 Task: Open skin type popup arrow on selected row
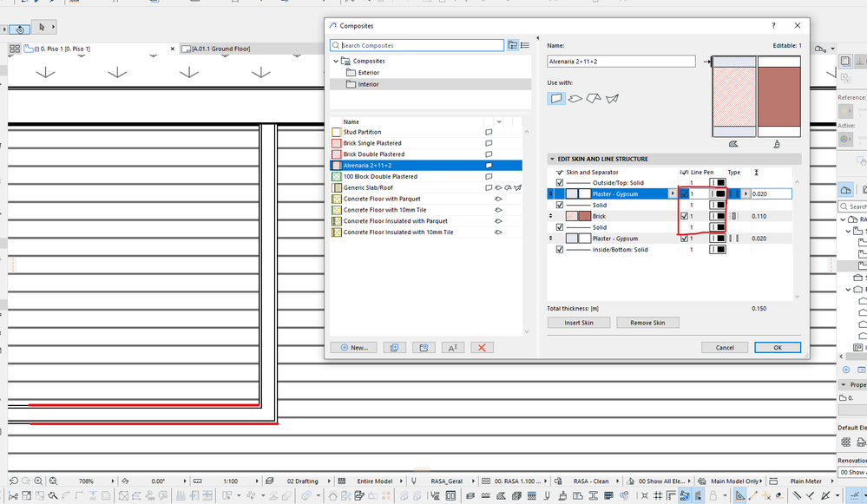point(745,194)
